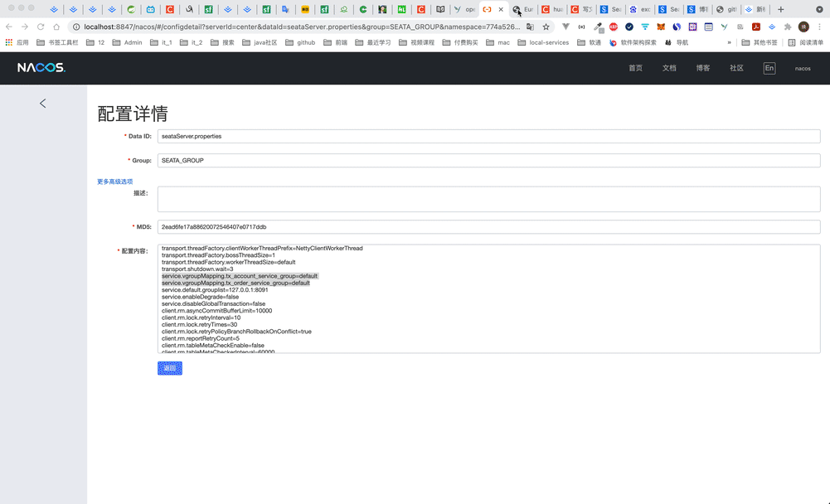Switch to the Baidu 'exc' tab
This screenshot has height=504, width=830.
tap(639, 9)
